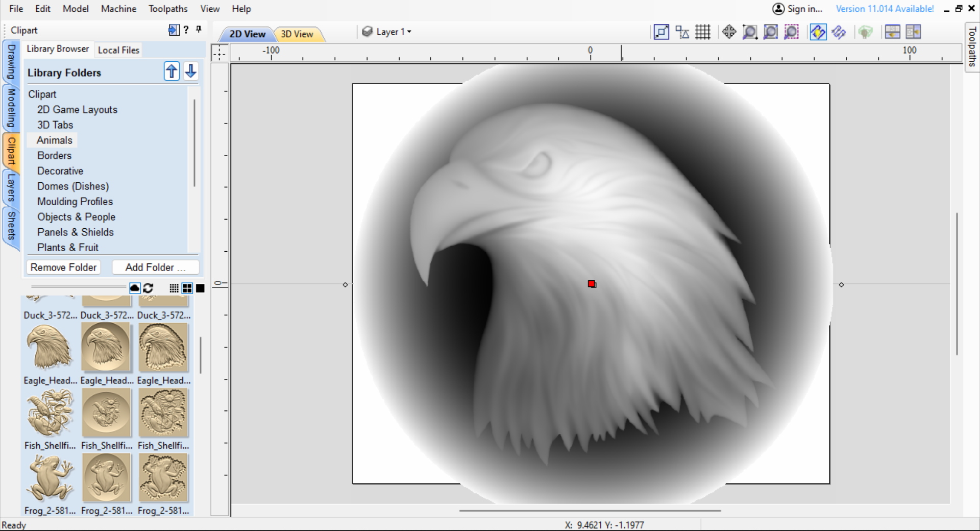Select the Zoom Box tool

(749, 32)
